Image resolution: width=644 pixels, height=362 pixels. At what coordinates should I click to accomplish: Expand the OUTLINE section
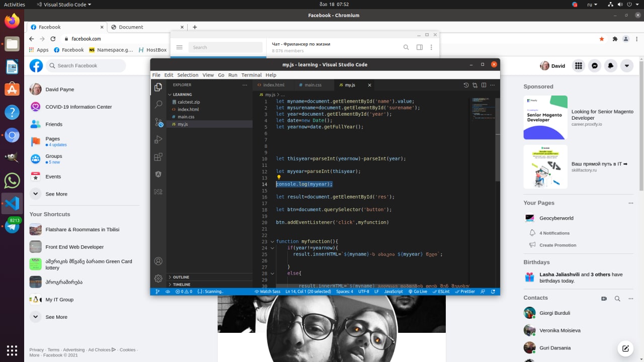click(210, 277)
